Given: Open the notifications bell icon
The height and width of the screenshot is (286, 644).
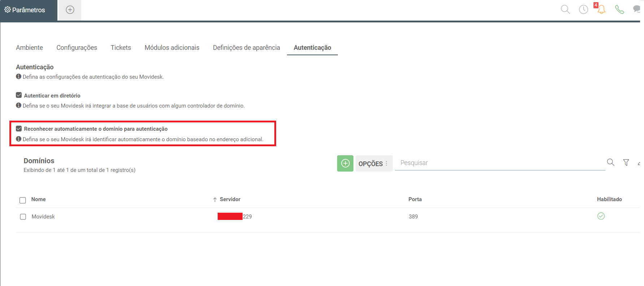Looking at the screenshot, I should [601, 9].
